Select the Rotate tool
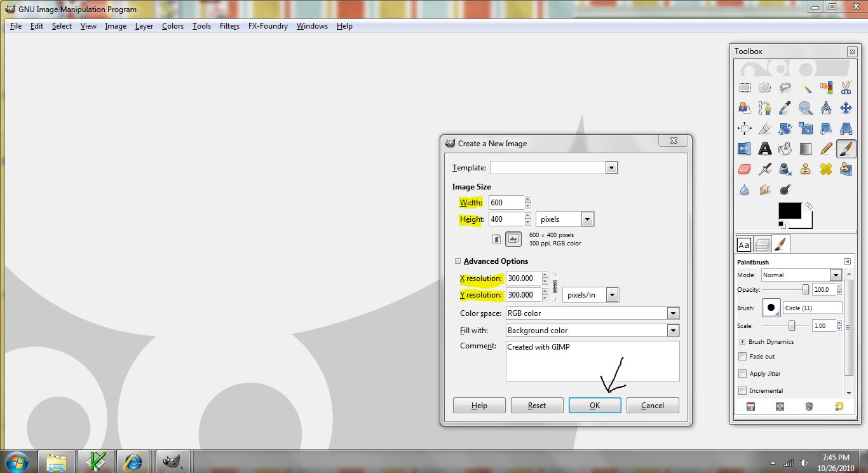Viewport: 868px width, 473px height. point(785,128)
